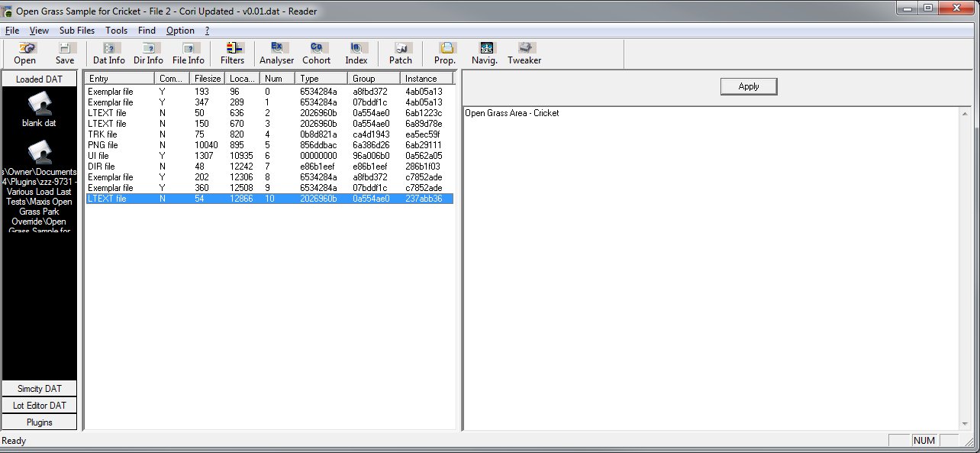Open the Tools menu
The image size is (980, 453).
pos(117,31)
